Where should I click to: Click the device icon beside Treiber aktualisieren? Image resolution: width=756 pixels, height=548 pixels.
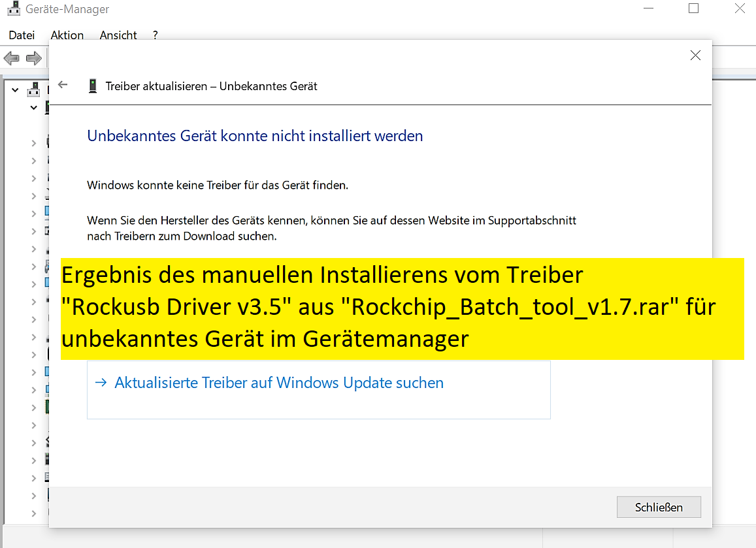(x=93, y=86)
